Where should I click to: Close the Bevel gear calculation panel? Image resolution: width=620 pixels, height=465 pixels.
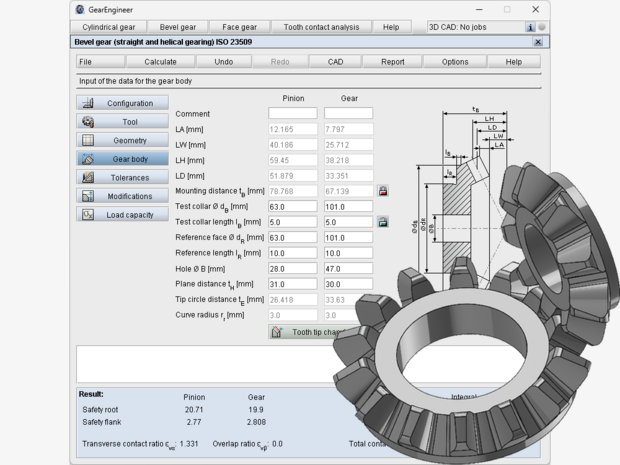click(x=538, y=42)
